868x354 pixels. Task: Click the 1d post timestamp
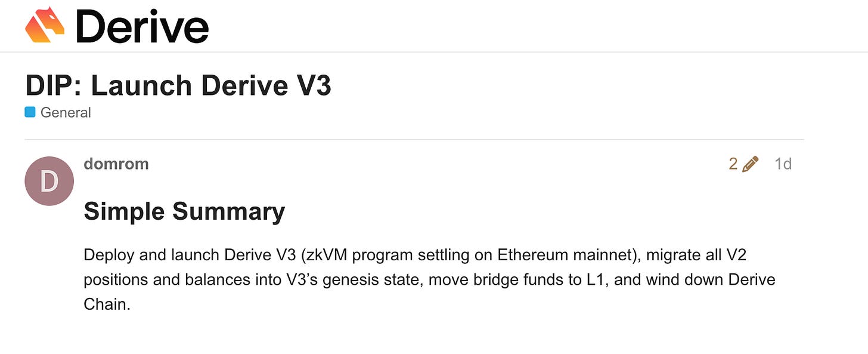[783, 164]
